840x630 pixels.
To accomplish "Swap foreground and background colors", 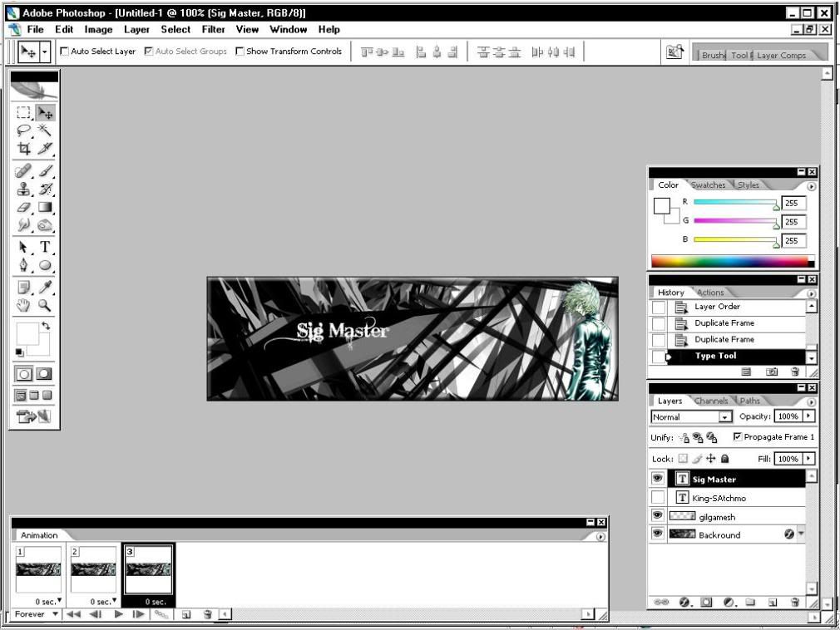I will 46,326.
